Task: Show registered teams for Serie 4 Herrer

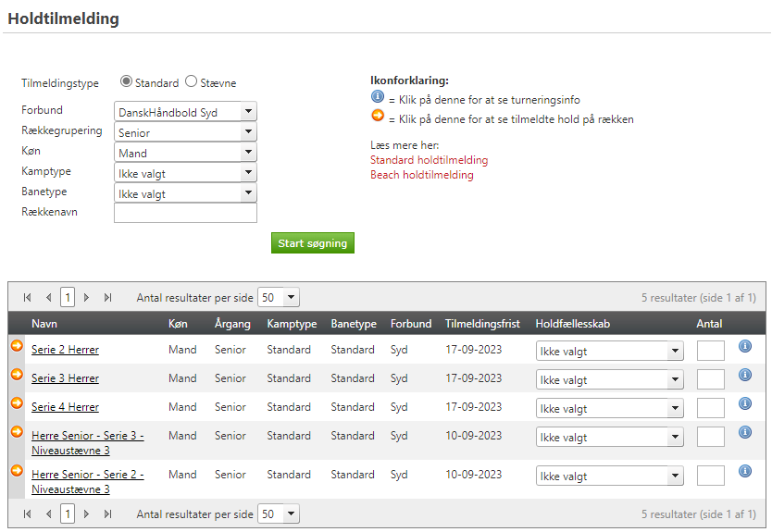Action: (17, 402)
